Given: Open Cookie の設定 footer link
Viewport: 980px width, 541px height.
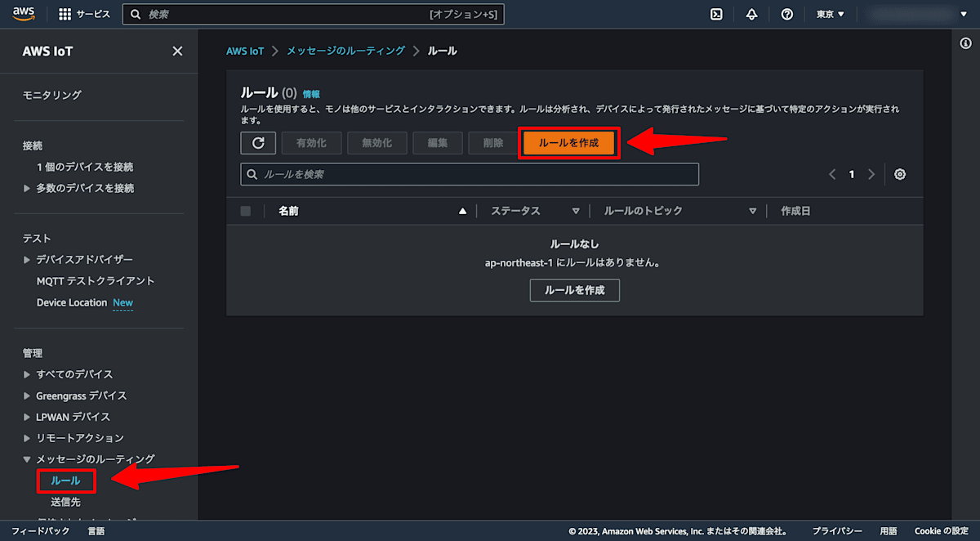Looking at the screenshot, I should pyautogui.click(x=942, y=531).
